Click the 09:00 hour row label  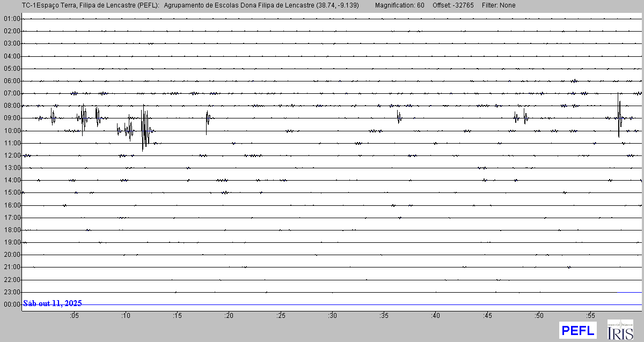(11, 118)
